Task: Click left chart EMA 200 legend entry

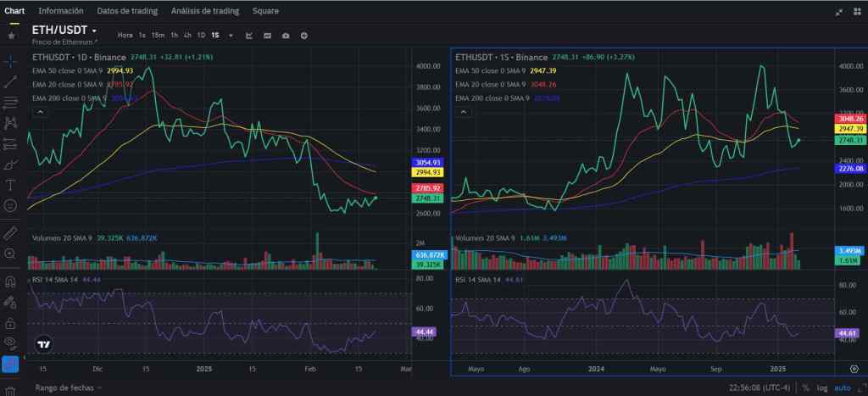Action: click(83, 98)
